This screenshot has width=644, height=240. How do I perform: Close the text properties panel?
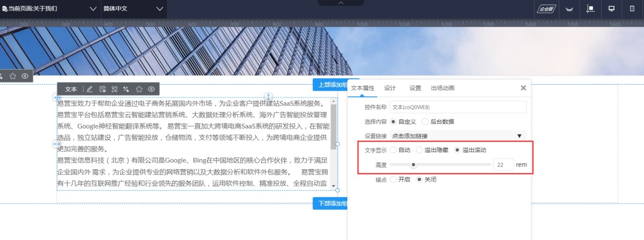tap(523, 88)
